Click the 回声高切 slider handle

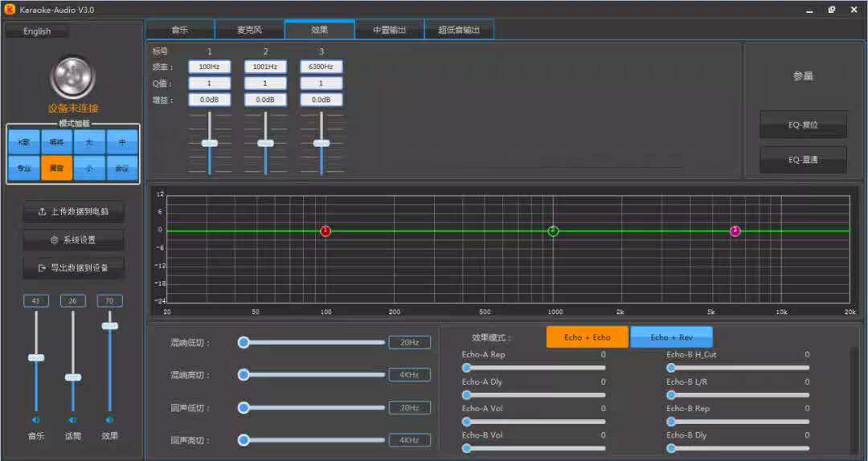point(243,441)
